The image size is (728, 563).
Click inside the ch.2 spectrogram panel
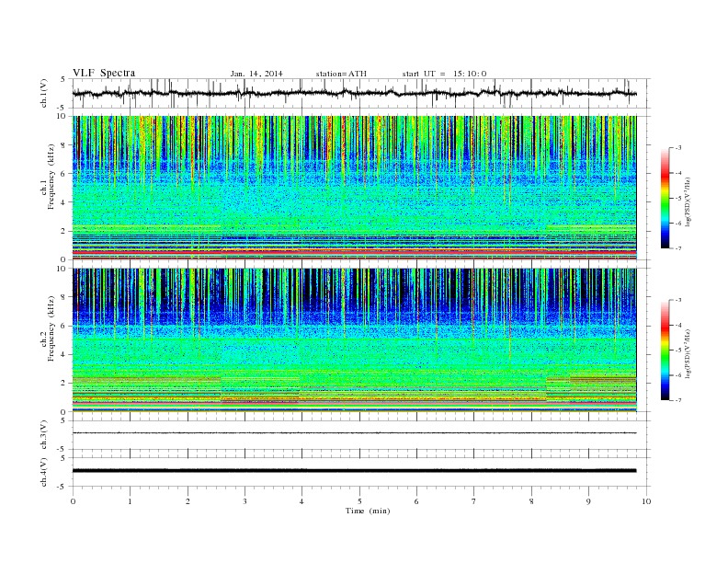click(x=354, y=340)
